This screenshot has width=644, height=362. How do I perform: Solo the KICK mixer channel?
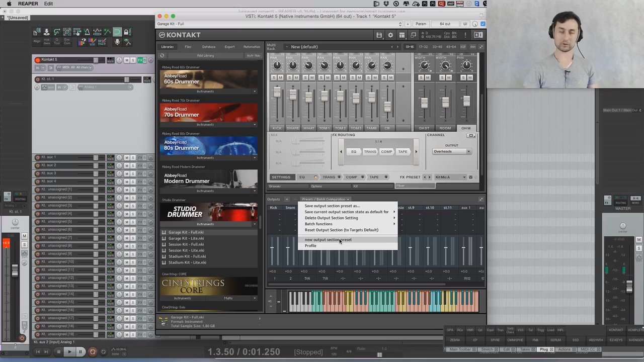274,77
